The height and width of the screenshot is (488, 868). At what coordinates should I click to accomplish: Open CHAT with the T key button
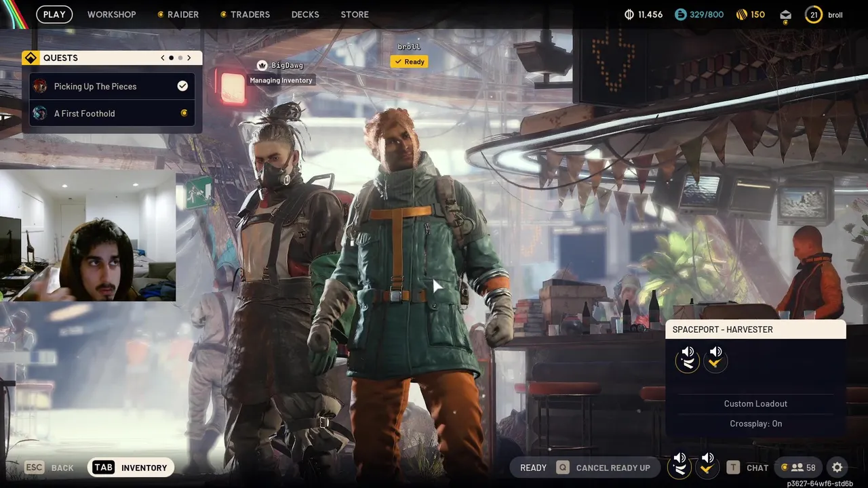click(x=747, y=468)
